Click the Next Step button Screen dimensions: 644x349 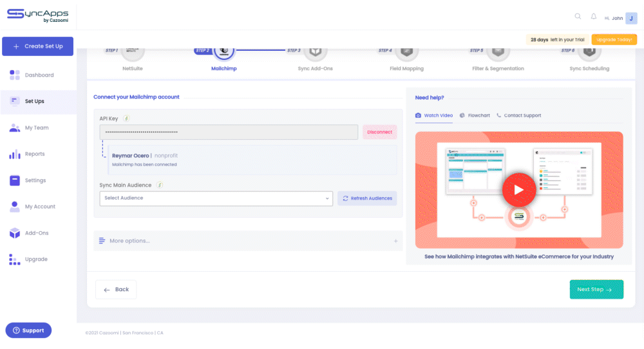(x=596, y=290)
